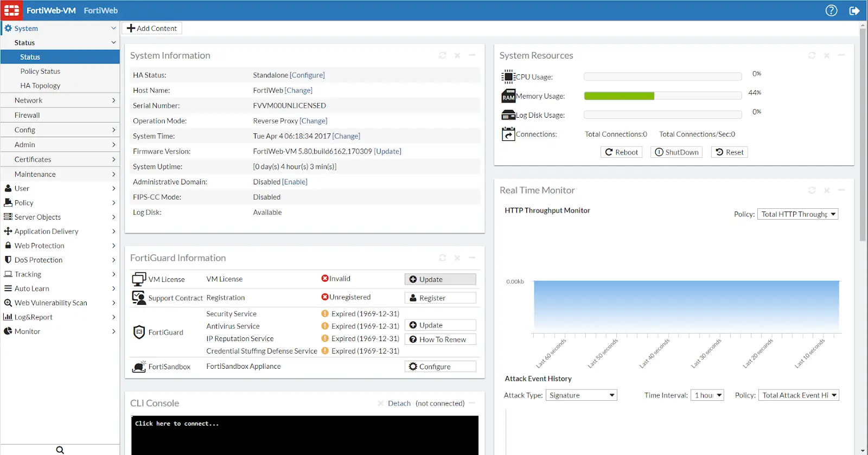Open the Log&Report menu
This screenshot has width=868, height=455.
[x=60, y=317]
